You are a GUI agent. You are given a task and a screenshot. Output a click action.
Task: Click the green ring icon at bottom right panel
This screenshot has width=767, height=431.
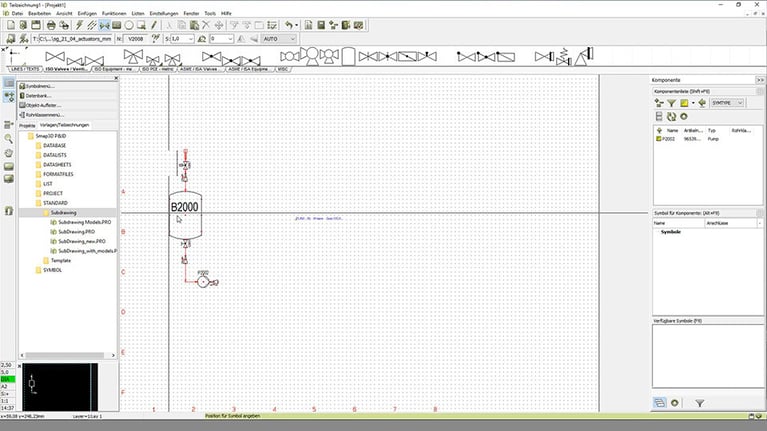click(x=675, y=403)
